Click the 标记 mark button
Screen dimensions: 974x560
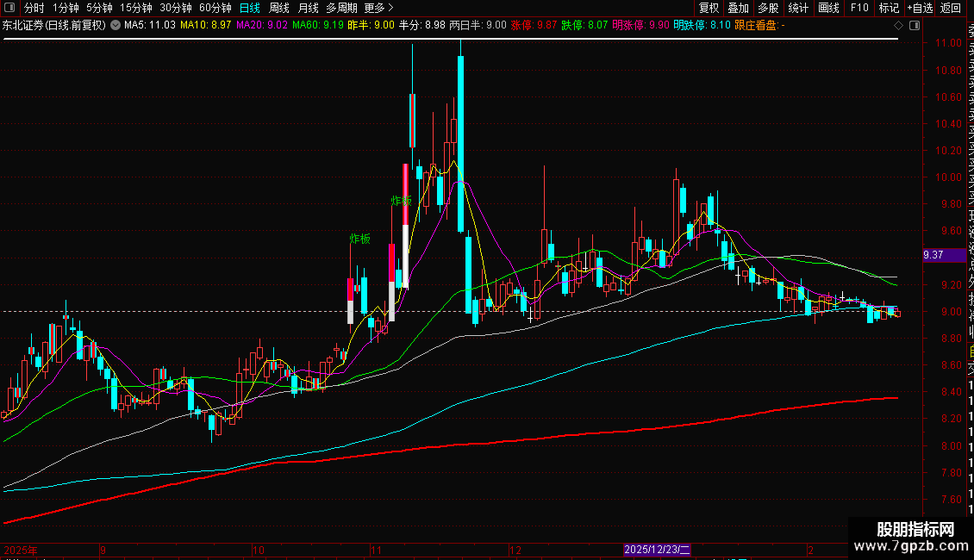tap(889, 8)
